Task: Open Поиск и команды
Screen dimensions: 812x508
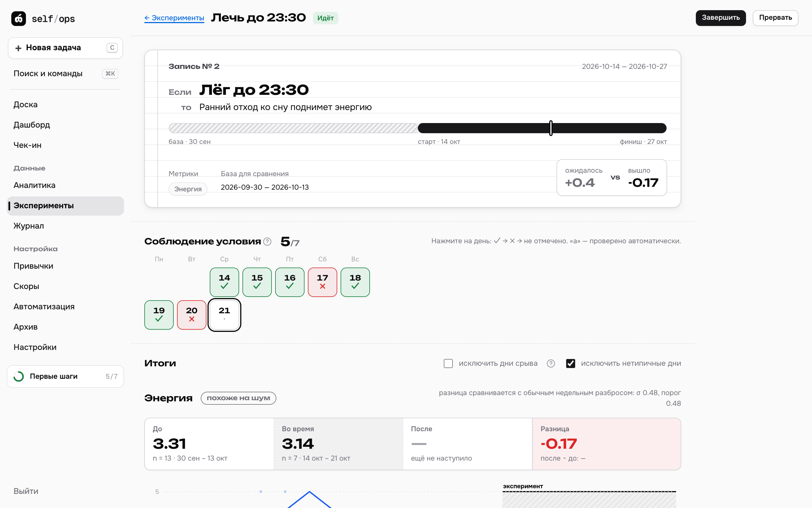Action: click(65, 74)
